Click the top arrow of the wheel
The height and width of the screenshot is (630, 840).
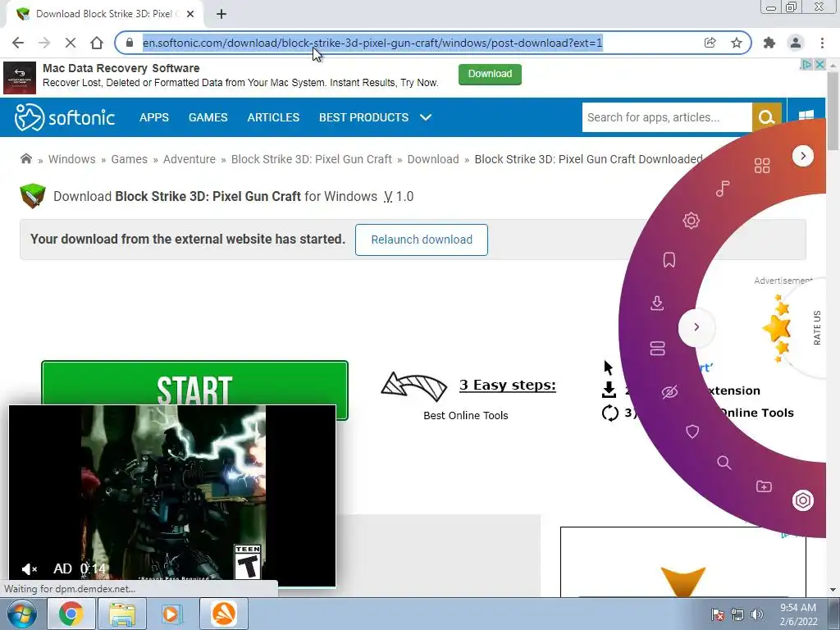(x=802, y=156)
